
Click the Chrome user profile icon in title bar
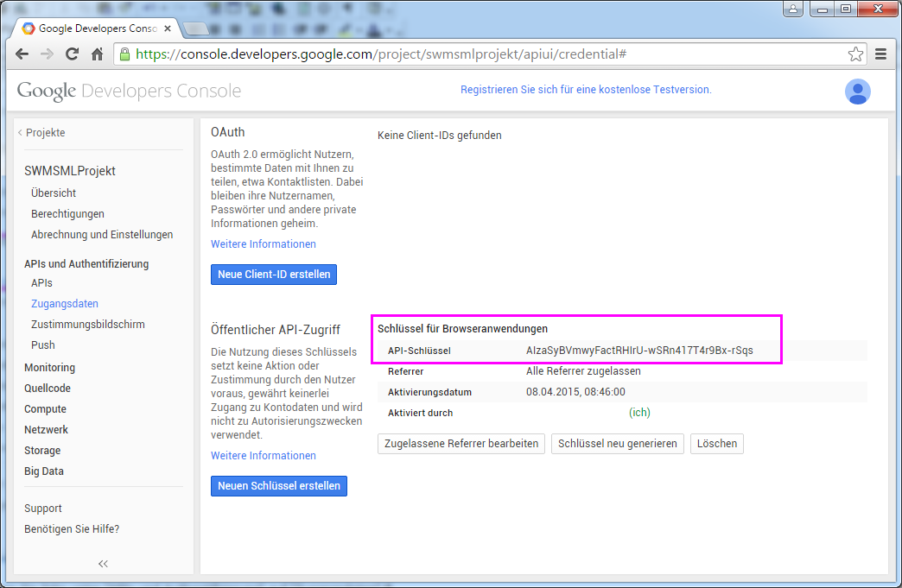pyautogui.click(x=793, y=9)
